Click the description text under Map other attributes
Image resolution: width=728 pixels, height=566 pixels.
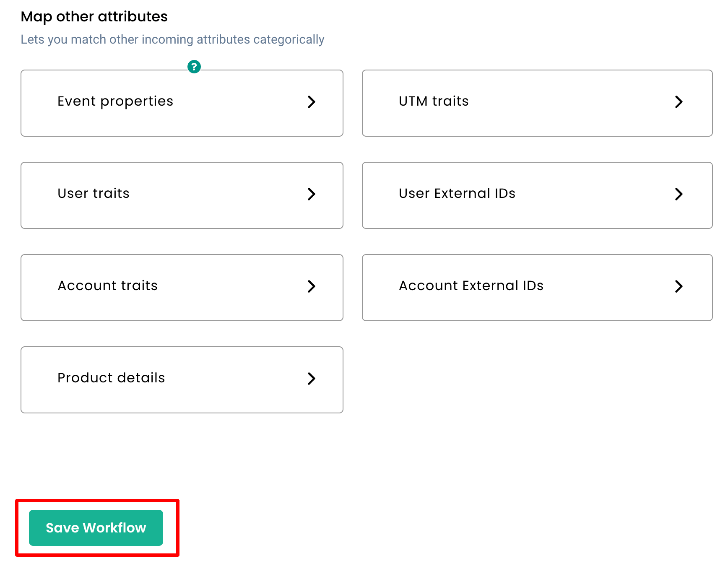pos(172,39)
